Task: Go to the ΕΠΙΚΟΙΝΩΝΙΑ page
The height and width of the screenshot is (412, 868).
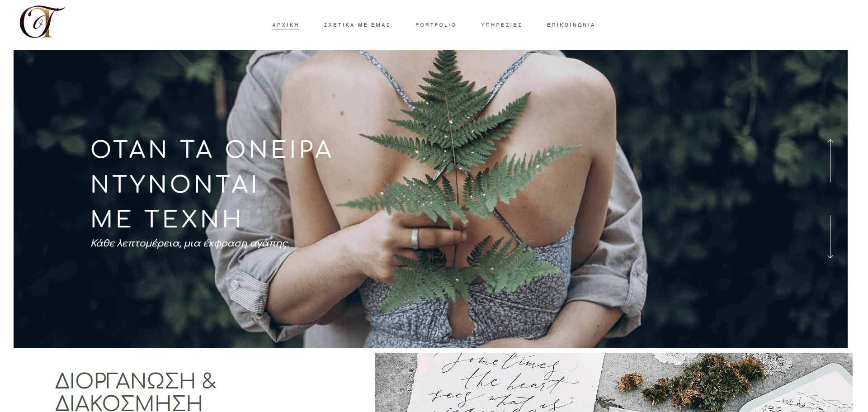Action: tap(571, 25)
